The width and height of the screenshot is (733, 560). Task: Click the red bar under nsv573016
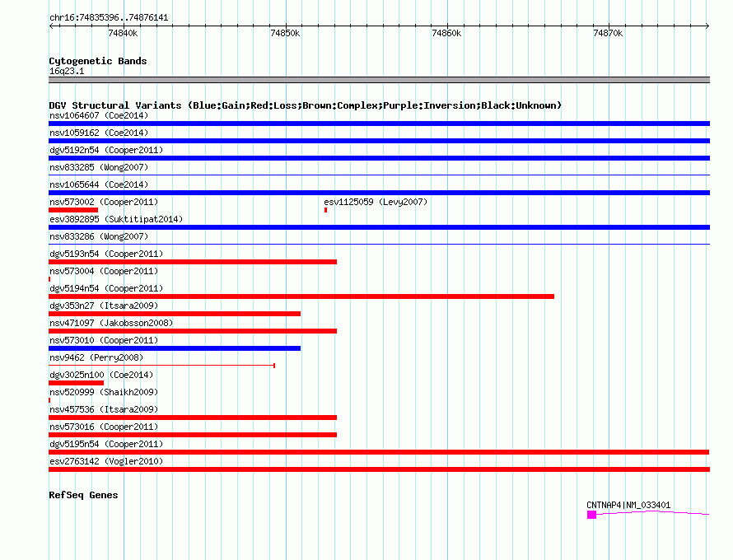(193, 435)
